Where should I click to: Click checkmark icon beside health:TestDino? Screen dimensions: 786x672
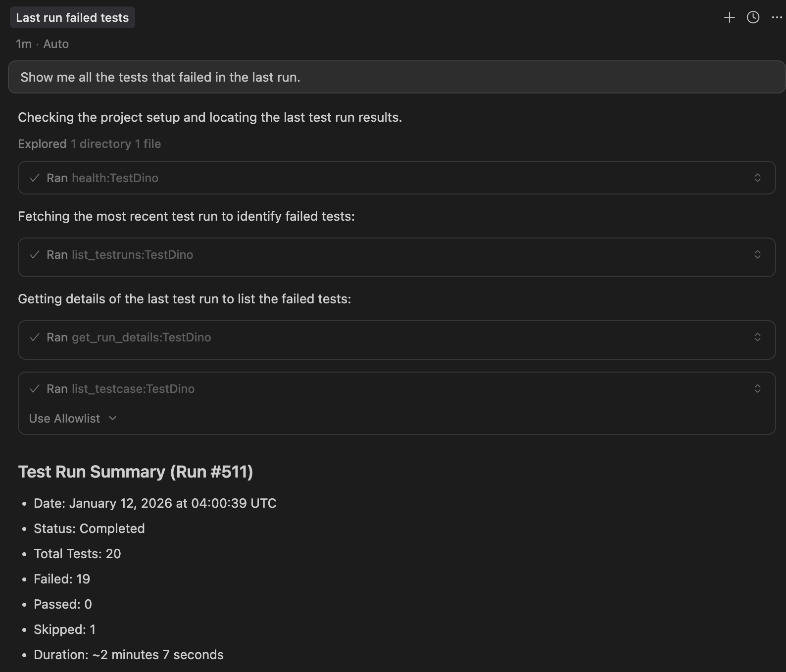click(x=35, y=178)
